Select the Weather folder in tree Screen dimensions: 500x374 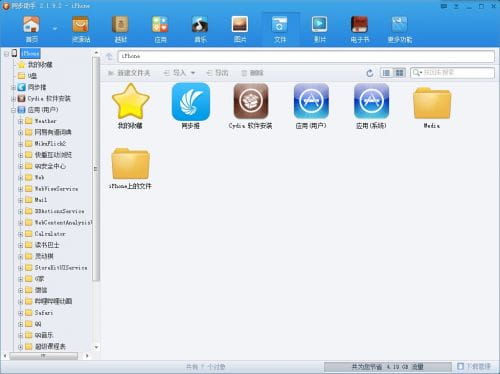point(41,121)
